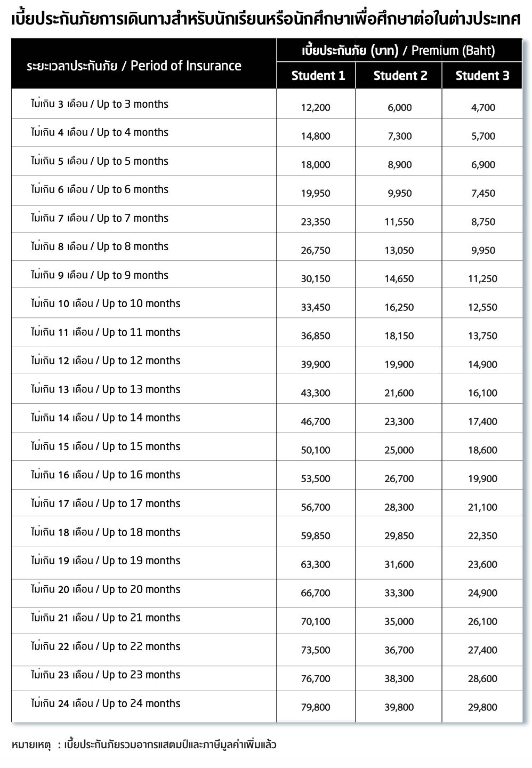Screen dimensions: 532x768
Task: Click the Student 1 column header
Action: pos(318,76)
